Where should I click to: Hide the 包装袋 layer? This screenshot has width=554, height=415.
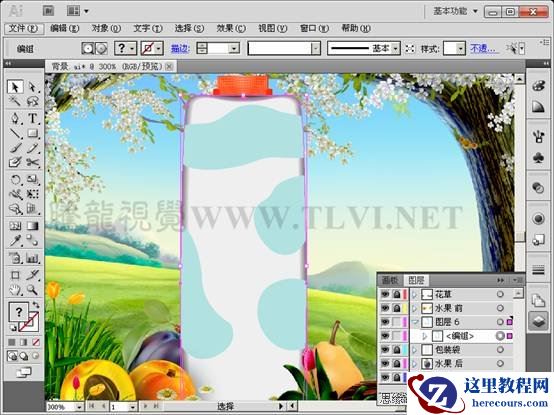click(x=385, y=350)
